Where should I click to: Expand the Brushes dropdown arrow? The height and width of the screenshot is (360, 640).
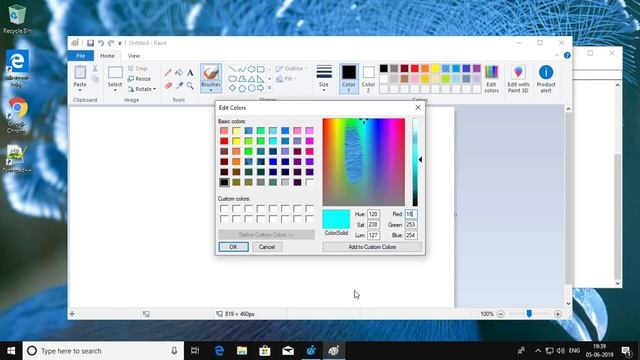211,90
